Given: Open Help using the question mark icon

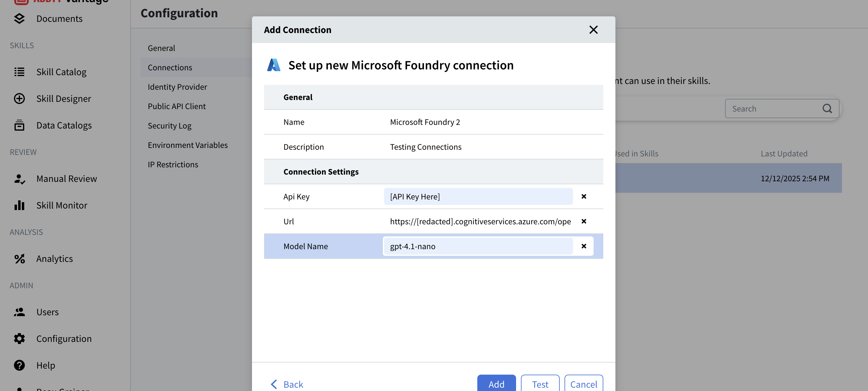Looking at the screenshot, I should [19, 365].
